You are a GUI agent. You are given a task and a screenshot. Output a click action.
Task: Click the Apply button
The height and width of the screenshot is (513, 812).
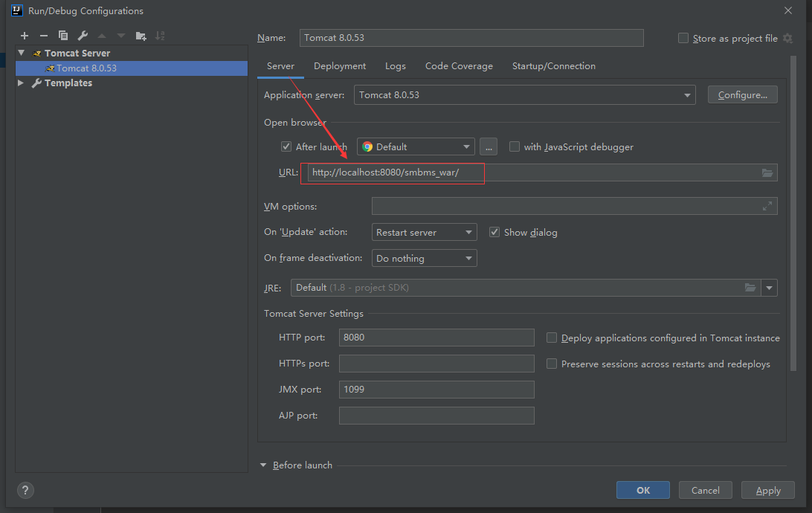(768, 490)
